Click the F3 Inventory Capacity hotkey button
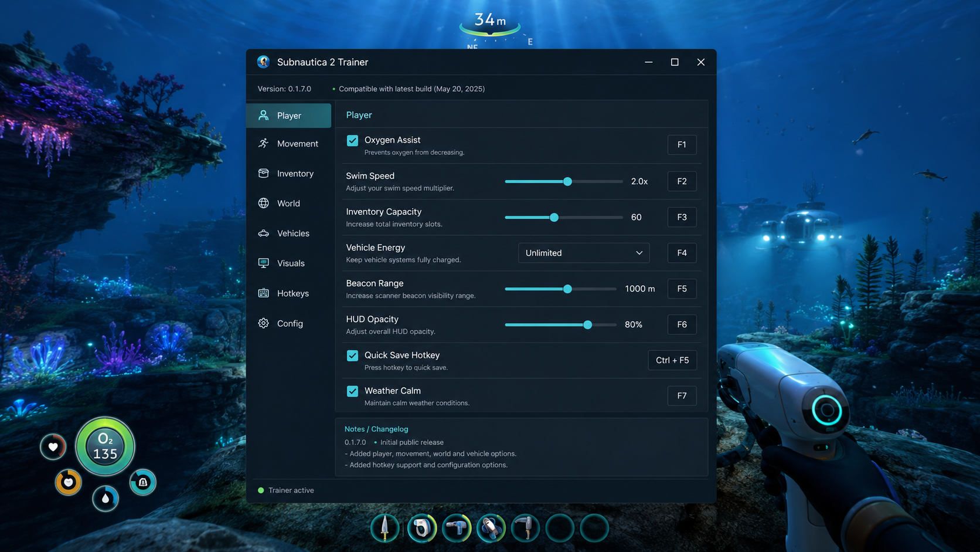Image resolution: width=980 pixels, height=552 pixels. (682, 217)
